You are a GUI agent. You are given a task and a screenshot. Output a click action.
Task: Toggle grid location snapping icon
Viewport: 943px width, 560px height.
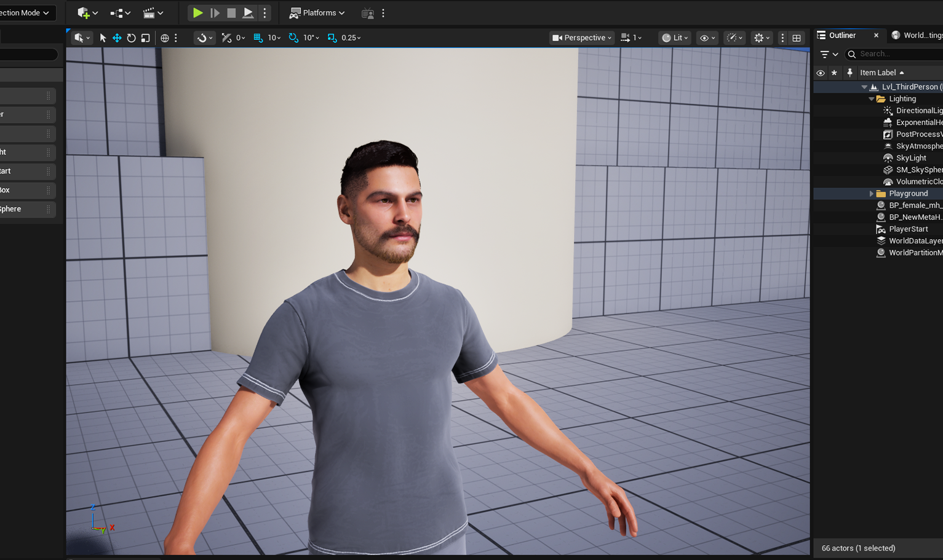258,37
